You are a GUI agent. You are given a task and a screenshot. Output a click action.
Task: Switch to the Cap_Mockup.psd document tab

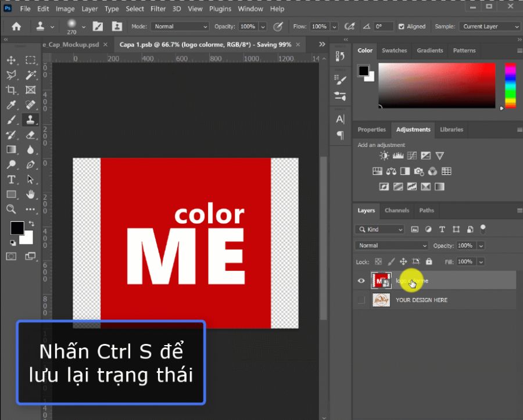click(76, 44)
